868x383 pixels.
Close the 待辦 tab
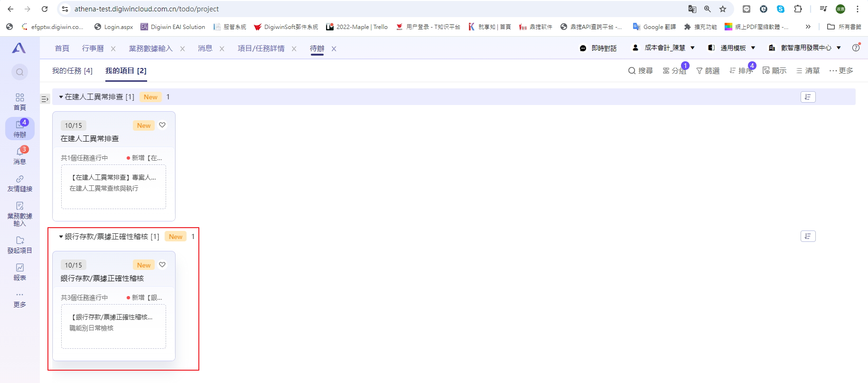point(334,48)
